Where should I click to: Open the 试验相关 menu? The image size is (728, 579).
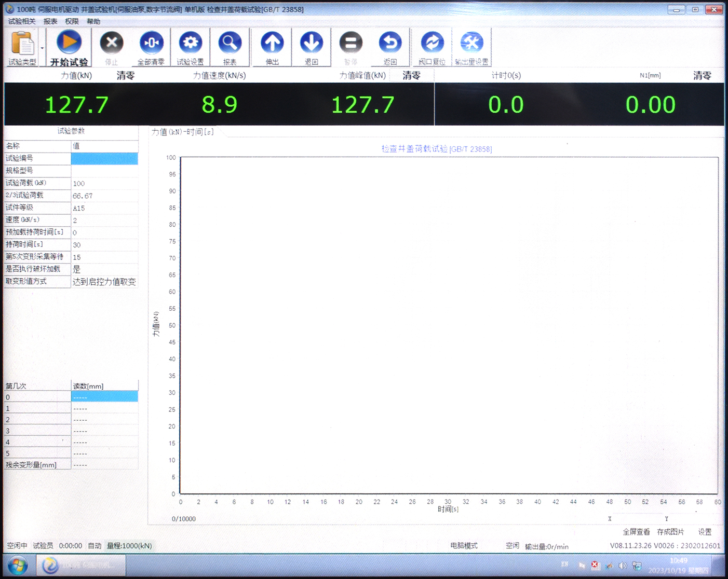[x=22, y=21]
